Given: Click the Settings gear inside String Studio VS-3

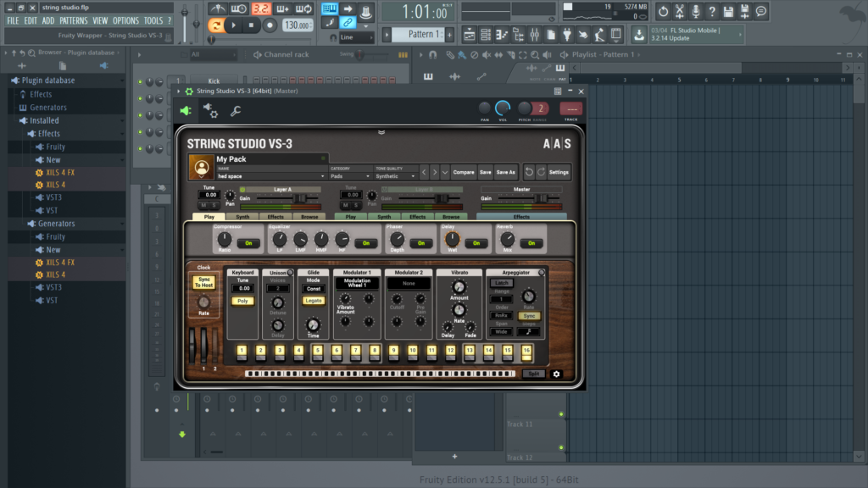Looking at the screenshot, I should click(559, 173).
